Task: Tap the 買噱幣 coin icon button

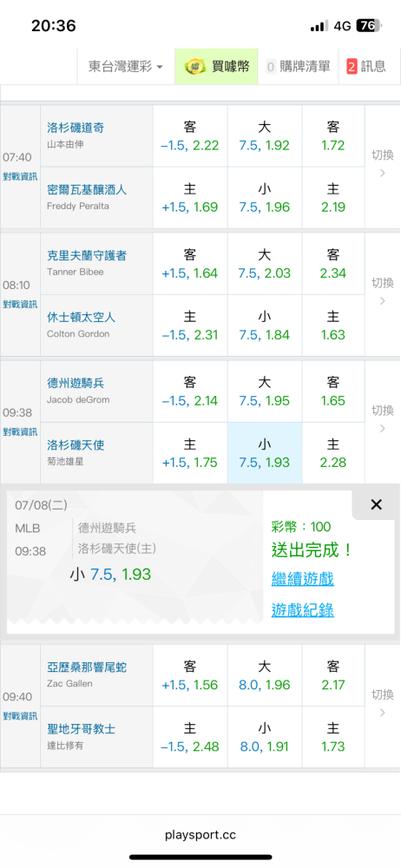Action: coord(217,67)
